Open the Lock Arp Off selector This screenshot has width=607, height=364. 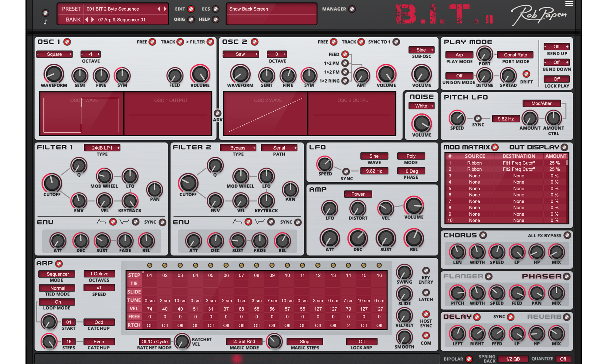pyautogui.click(x=362, y=342)
